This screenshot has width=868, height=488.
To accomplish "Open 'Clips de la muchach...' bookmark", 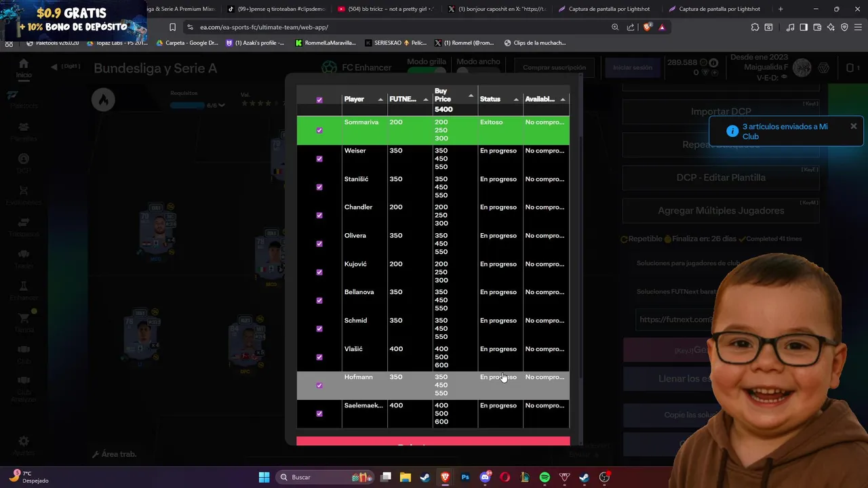I will click(535, 43).
